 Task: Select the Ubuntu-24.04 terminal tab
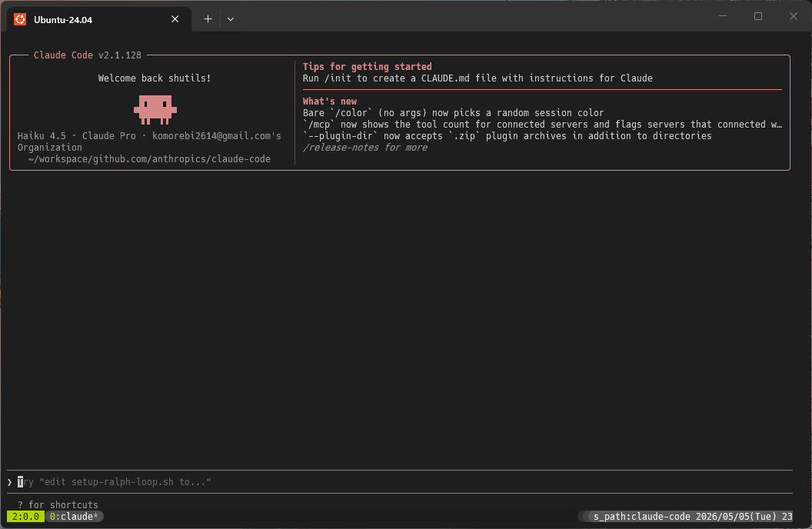point(99,20)
